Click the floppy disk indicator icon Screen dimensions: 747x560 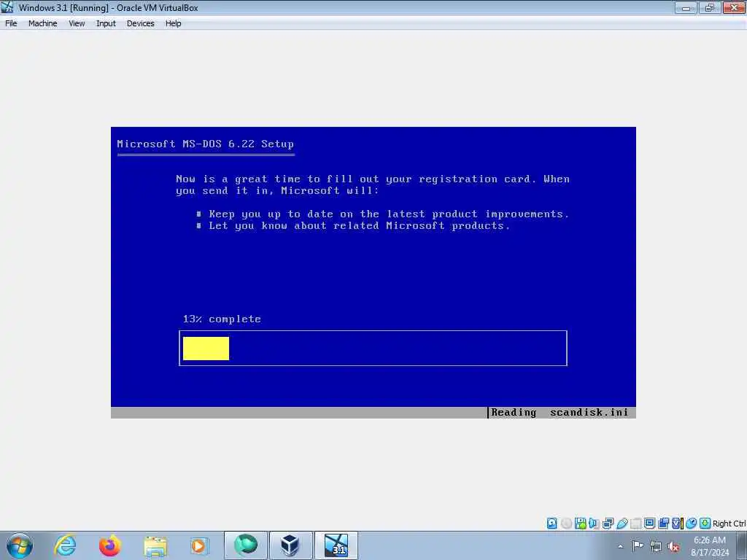[x=580, y=524]
